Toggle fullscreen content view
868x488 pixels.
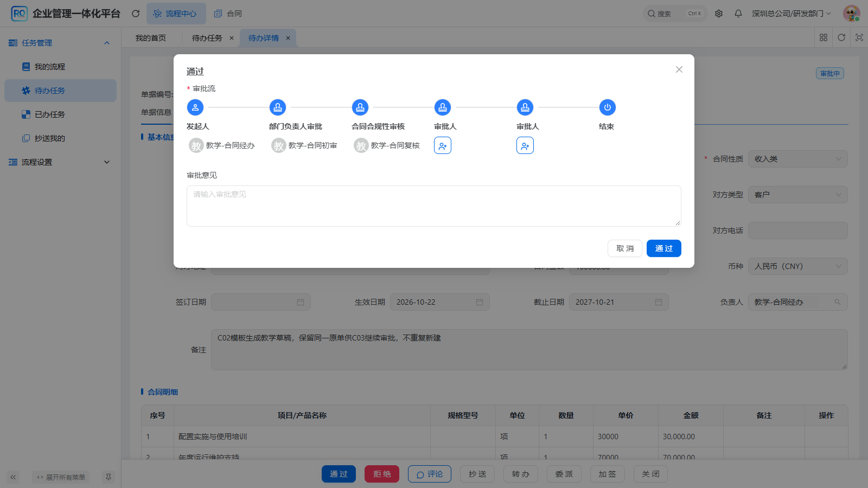[859, 37]
